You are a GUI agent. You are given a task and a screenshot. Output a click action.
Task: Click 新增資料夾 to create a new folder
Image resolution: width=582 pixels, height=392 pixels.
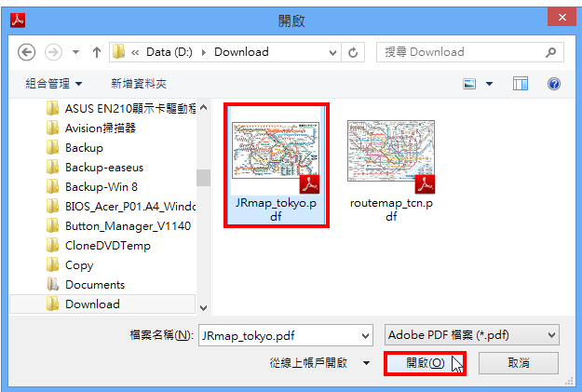click(139, 84)
